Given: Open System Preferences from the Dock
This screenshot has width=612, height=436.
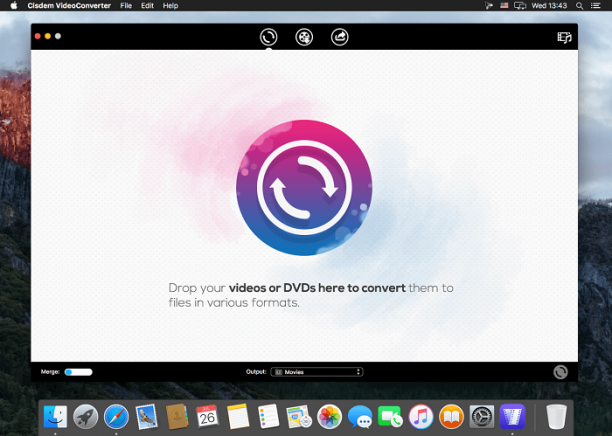Looking at the screenshot, I should [x=482, y=417].
